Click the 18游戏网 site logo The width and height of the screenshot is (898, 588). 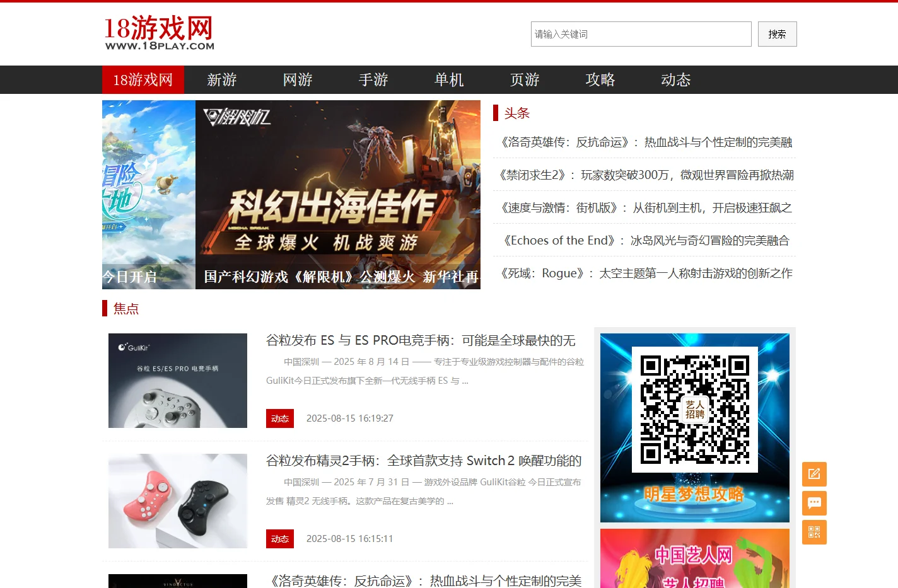click(159, 33)
